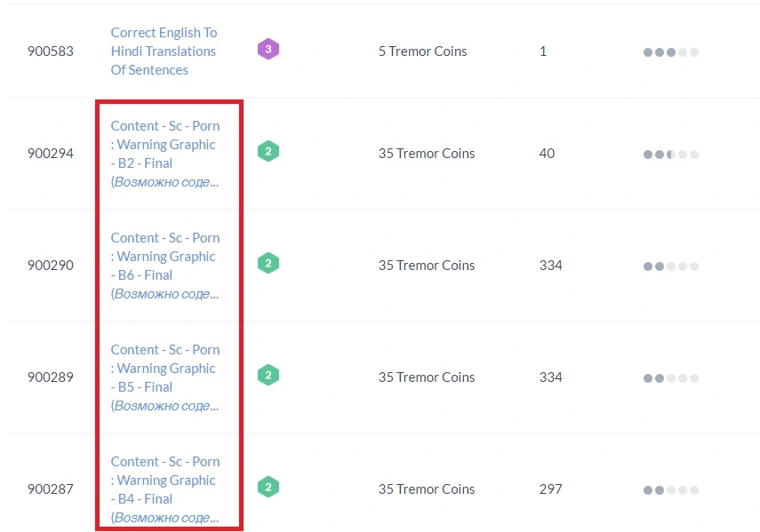The height and width of the screenshot is (532, 760).
Task: Click rating dots for job 900289
Action: (671, 378)
